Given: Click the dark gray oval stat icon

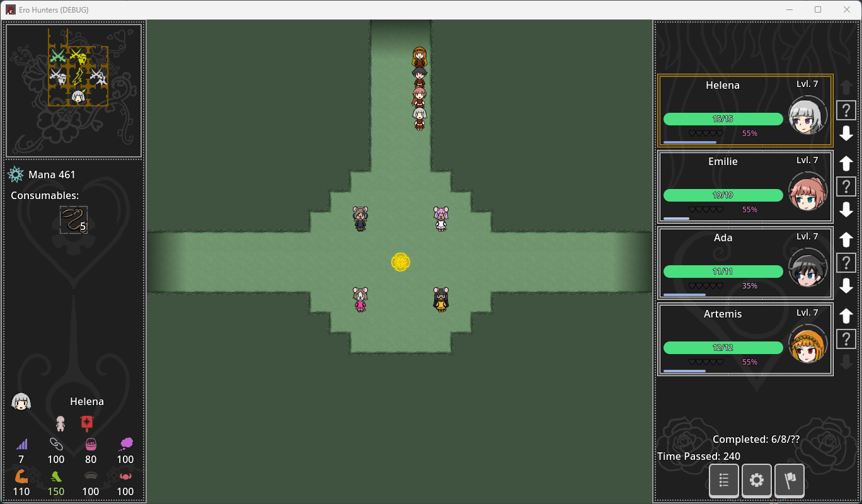Looking at the screenshot, I should tap(91, 476).
